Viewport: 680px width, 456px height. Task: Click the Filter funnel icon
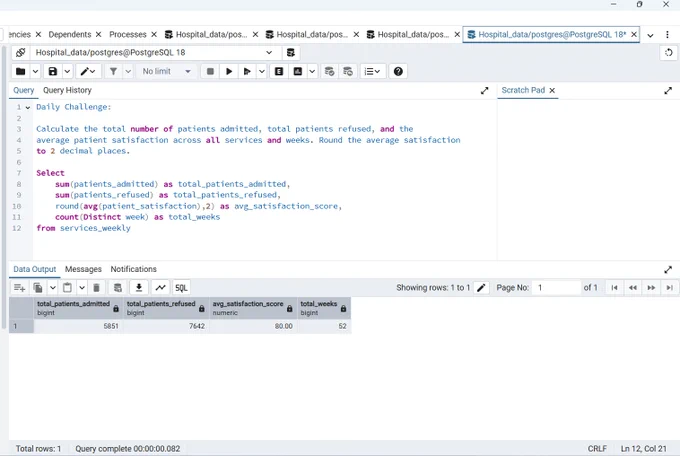(113, 71)
